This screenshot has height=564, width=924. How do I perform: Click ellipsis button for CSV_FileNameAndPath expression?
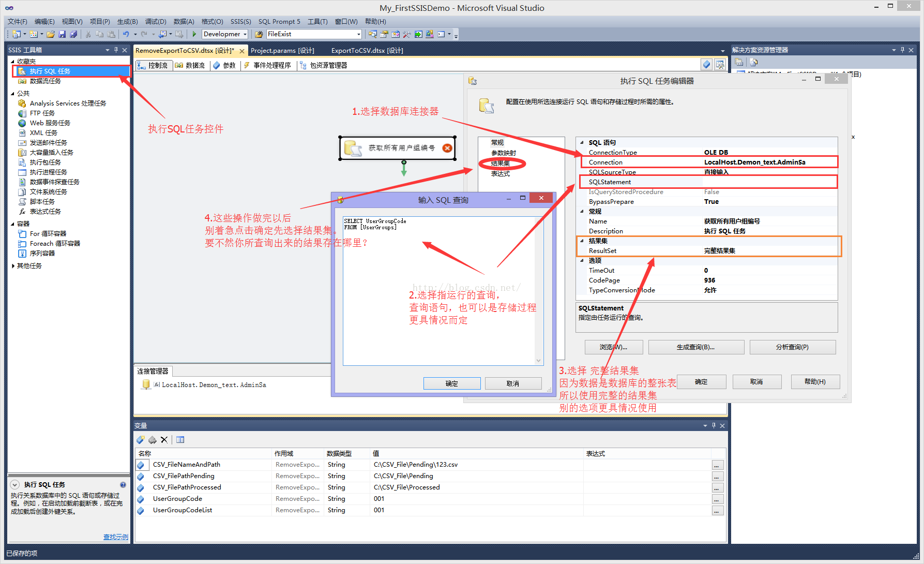pyautogui.click(x=717, y=465)
